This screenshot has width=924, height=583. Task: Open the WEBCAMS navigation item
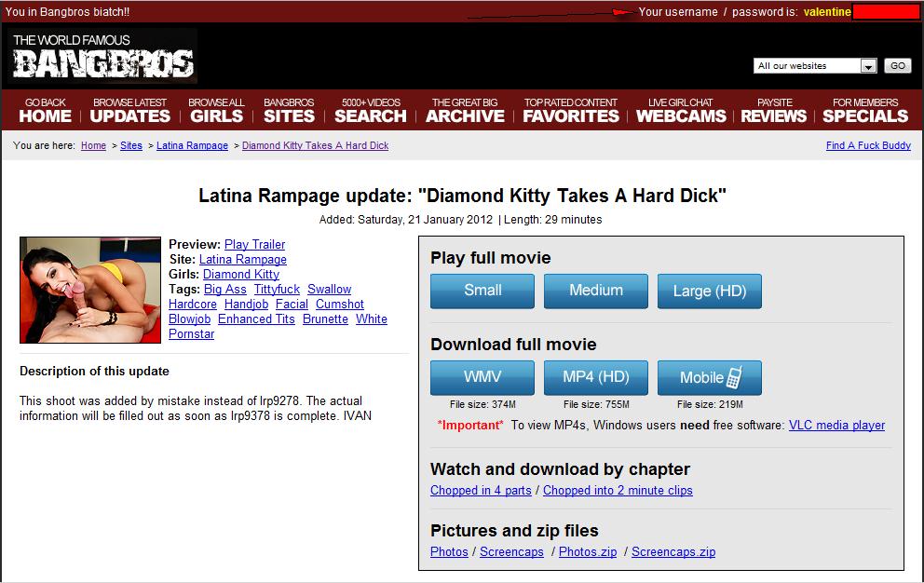(x=681, y=110)
